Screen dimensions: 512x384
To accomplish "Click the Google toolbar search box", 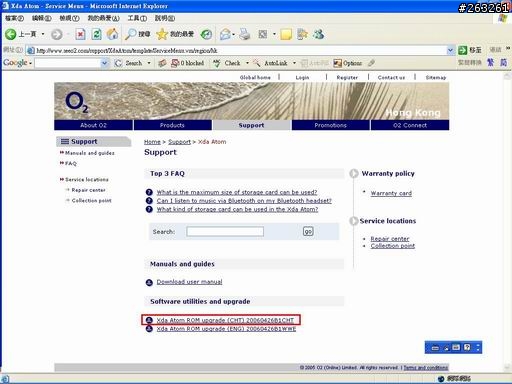I will point(68,63).
